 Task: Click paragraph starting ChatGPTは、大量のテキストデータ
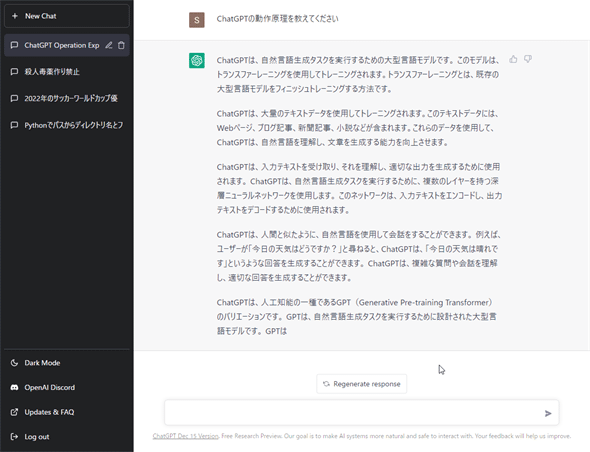[x=357, y=128]
